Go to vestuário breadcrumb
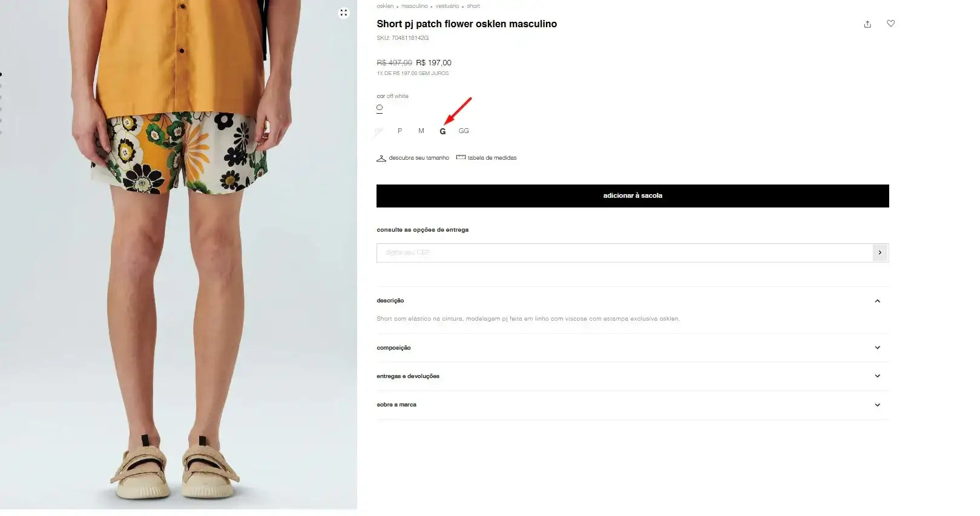The height and width of the screenshot is (516, 980). [x=447, y=6]
